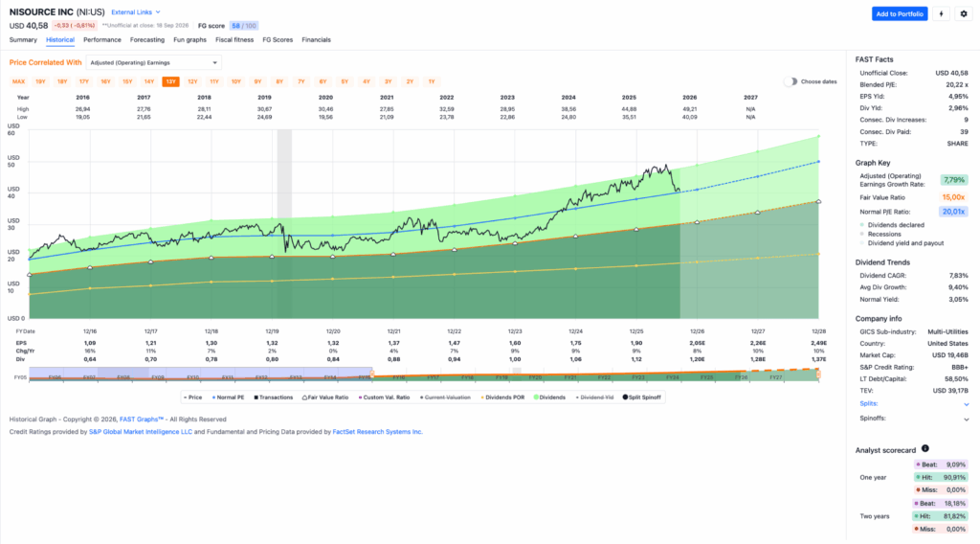980x544 pixels.
Task: Click the 7,79% earnings growth rate swatch
Action: point(954,180)
